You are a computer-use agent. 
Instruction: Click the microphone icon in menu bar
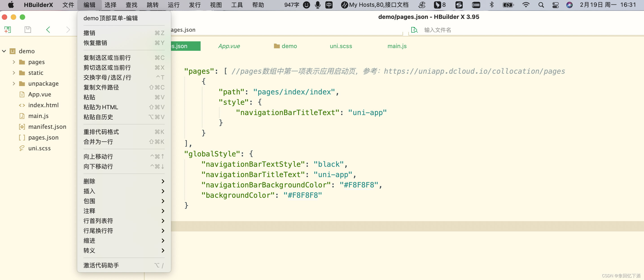tap(318, 5)
